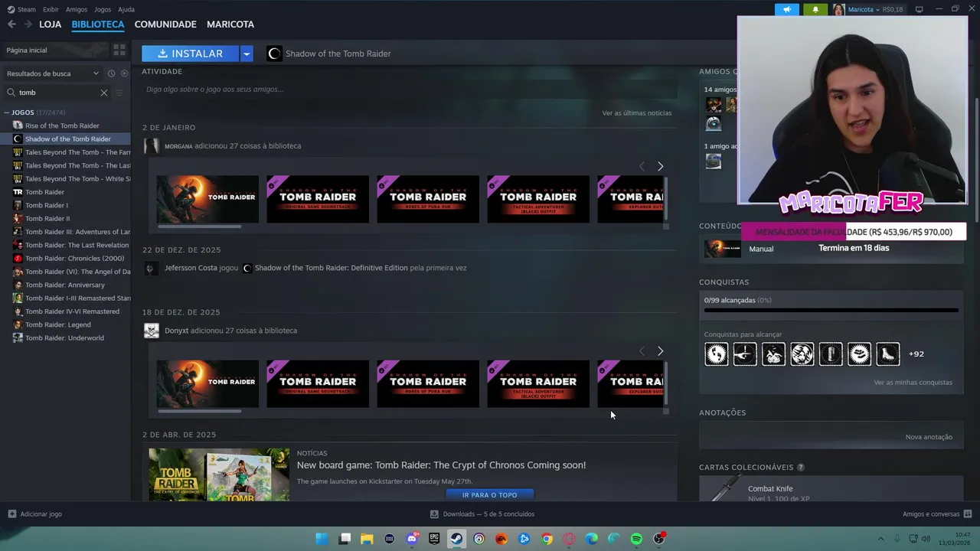Viewport: 980px width, 551px height.
Task: Click 'Ver as últimas notícias' link
Action: [x=636, y=112]
